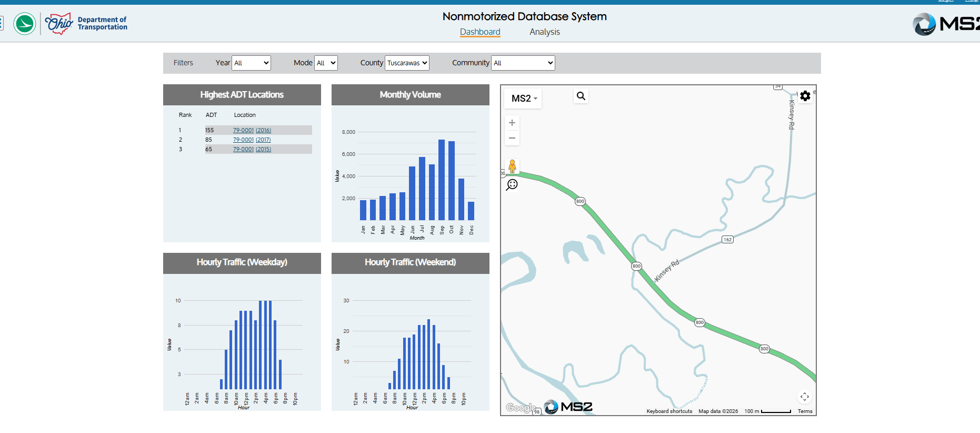Open location 79-0001 (2016) link

coord(252,130)
